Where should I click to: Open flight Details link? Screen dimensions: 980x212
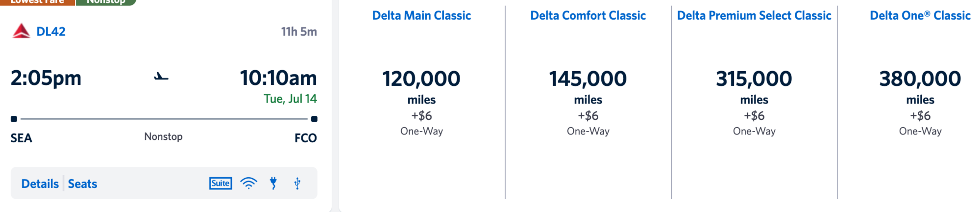[x=40, y=184]
